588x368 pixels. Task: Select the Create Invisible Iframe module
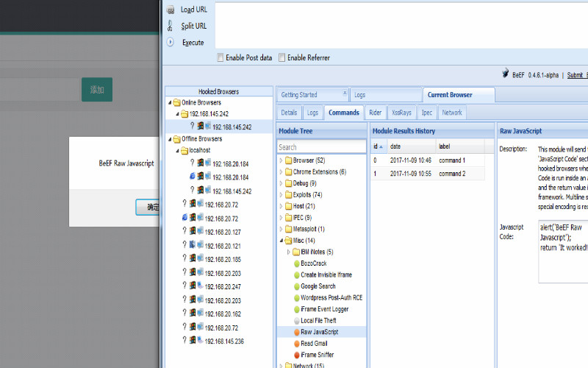point(326,275)
